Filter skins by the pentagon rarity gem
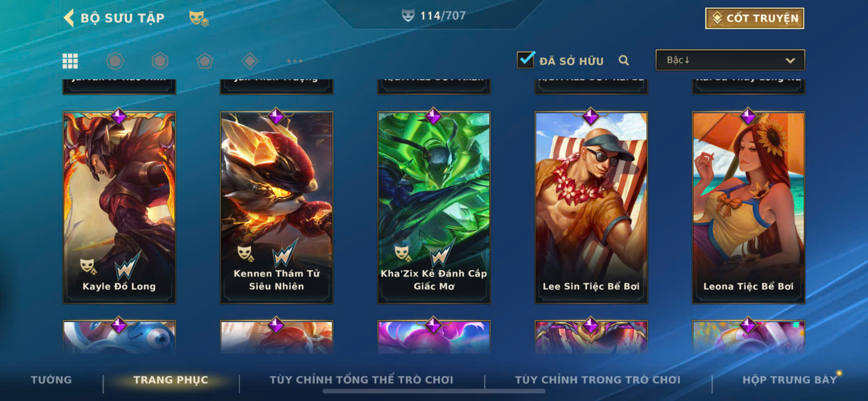 [205, 61]
